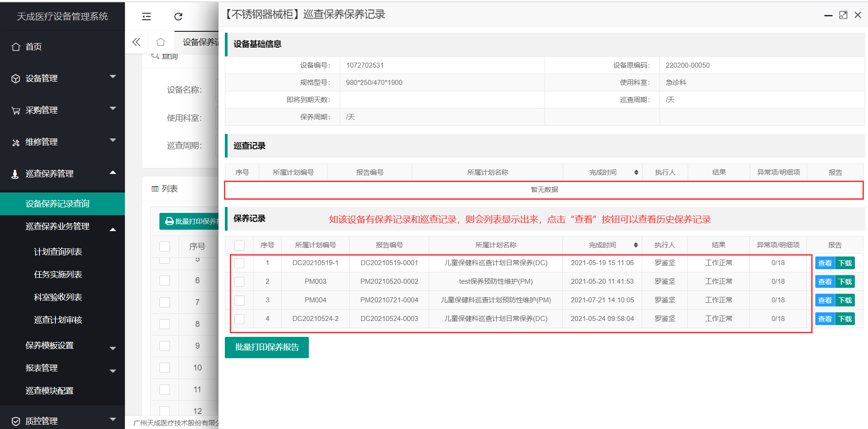
Task: Expand the 采购管理 sidebar menu arrow
Action: 113,108
